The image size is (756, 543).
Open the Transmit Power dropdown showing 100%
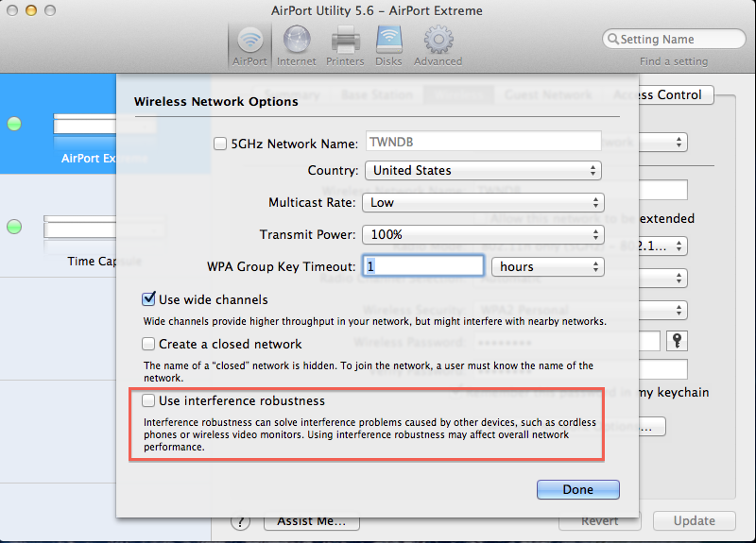[x=483, y=234]
